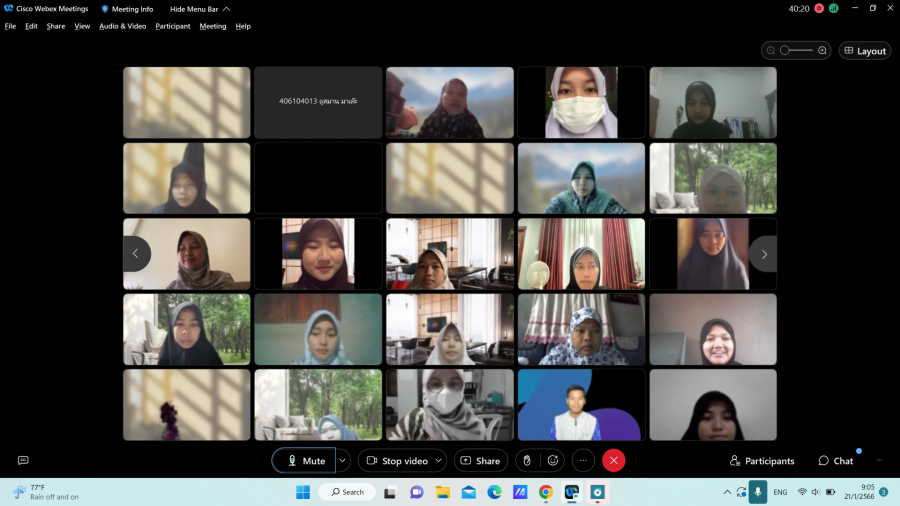Stop video camera

click(x=395, y=460)
